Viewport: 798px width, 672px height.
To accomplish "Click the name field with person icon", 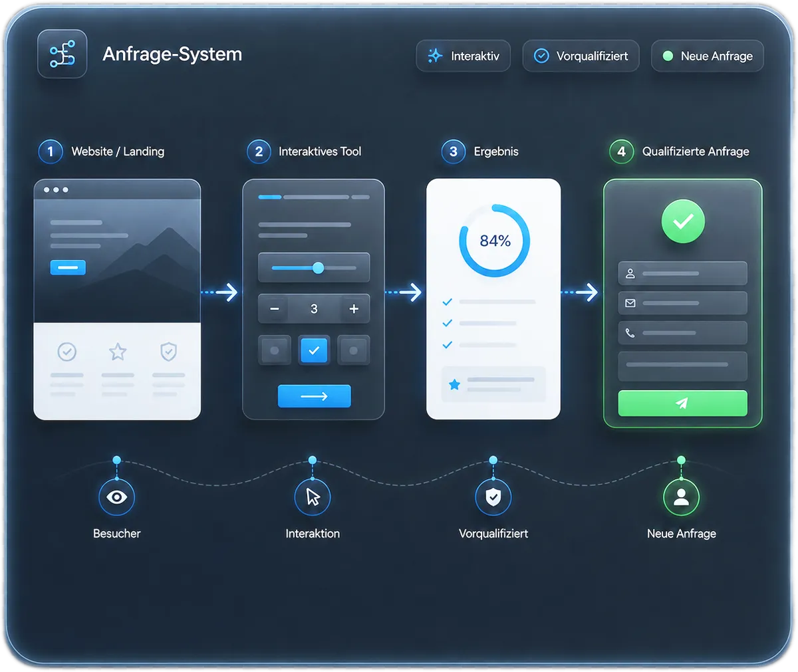I will click(682, 273).
